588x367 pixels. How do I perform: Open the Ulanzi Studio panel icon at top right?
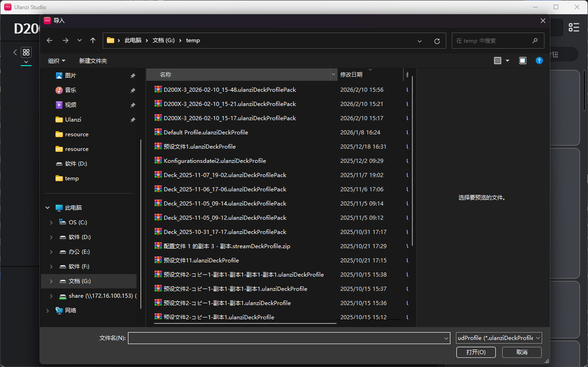574,27
